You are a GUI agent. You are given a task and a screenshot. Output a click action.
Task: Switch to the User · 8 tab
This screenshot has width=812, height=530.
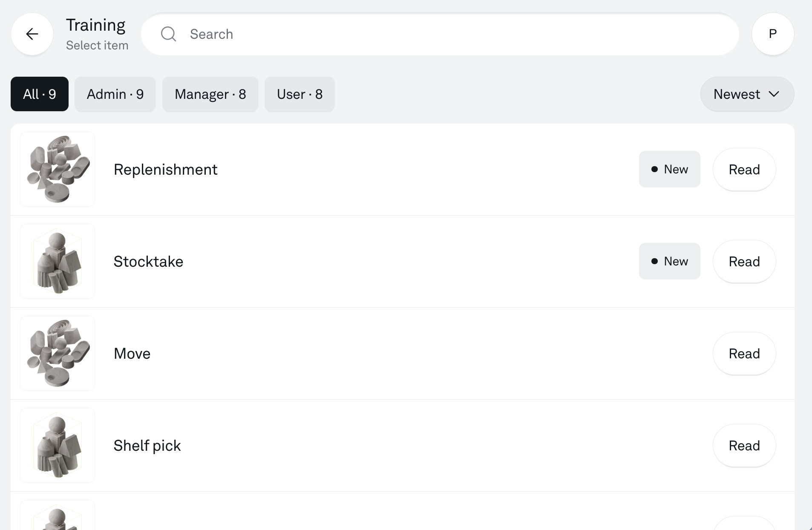[299, 94]
